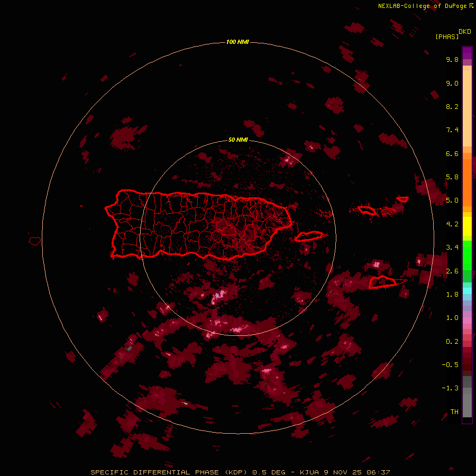Click the cyan segment of the color bar
Image resolution: width=476 pixels, height=476 pixels.
[467, 291]
